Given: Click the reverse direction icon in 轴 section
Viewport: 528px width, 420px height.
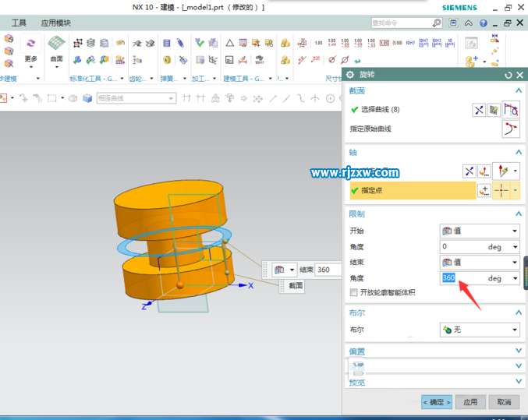Looking at the screenshot, I should point(469,171).
